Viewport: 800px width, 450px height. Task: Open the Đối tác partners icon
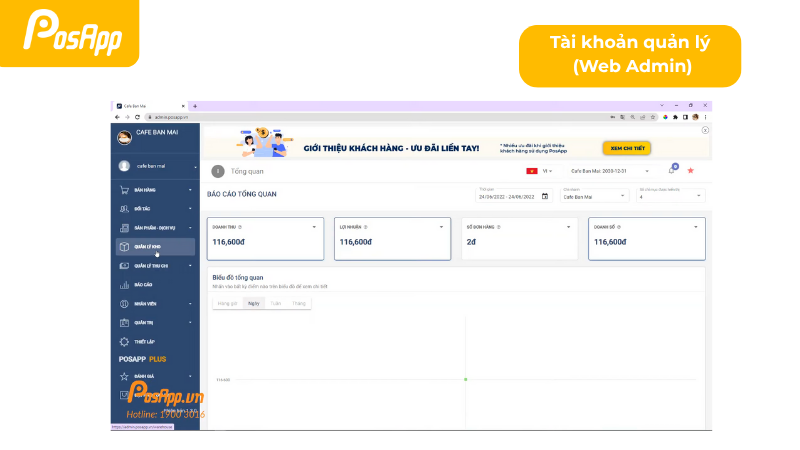click(x=124, y=209)
